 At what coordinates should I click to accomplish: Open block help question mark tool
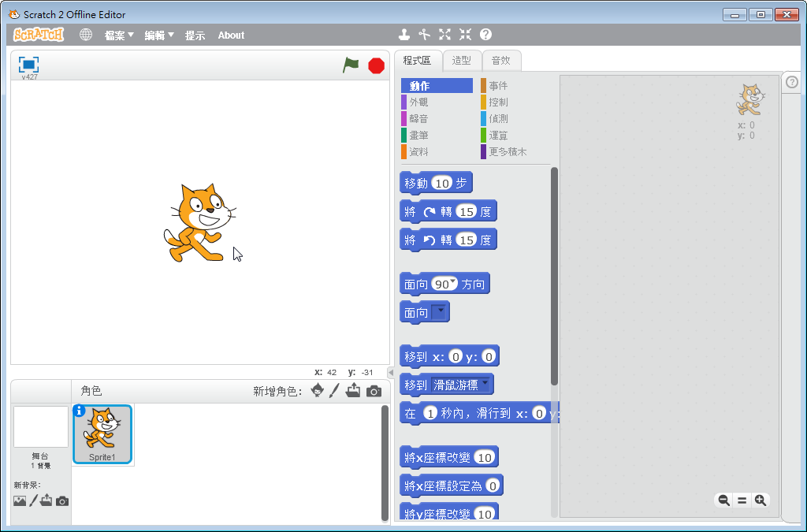click(485, 35)
